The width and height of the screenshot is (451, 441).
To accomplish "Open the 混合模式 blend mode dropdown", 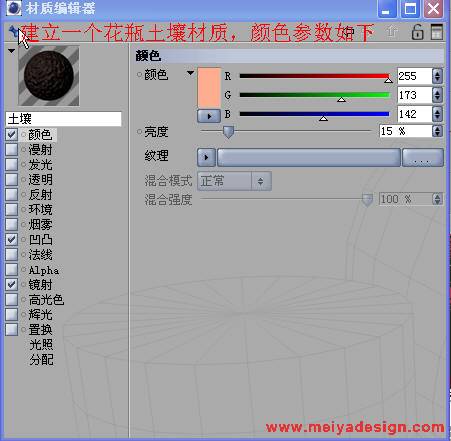I will point(234,181).
